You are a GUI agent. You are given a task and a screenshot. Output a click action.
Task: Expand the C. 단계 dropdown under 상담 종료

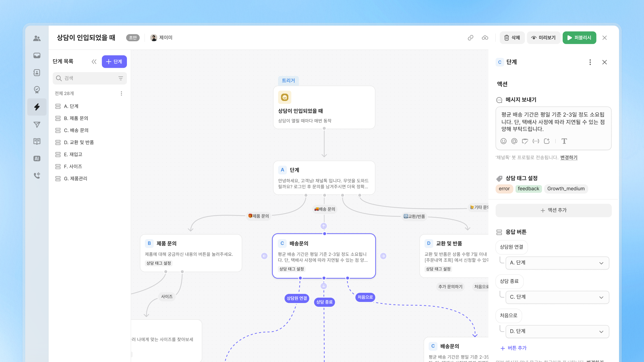(x=557, y=297)
